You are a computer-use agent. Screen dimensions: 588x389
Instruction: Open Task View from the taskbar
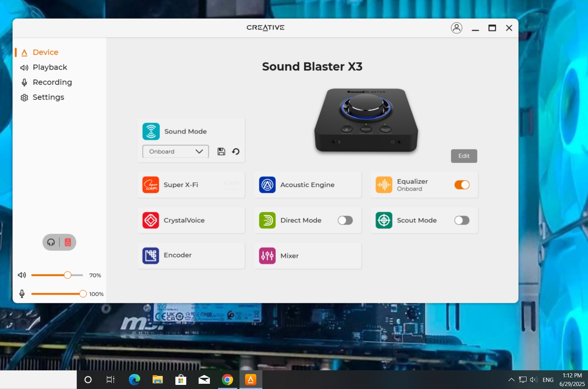(x=111, y=380)
